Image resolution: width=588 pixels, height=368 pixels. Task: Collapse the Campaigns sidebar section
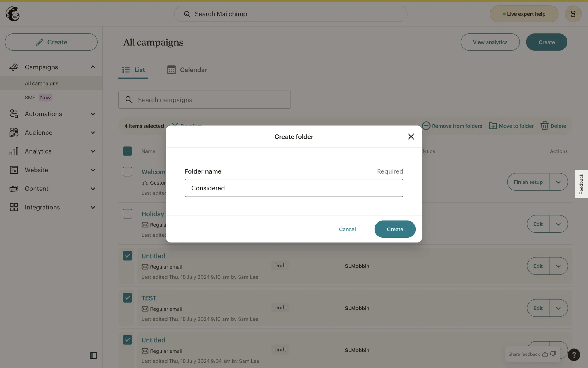coord(93,67)
